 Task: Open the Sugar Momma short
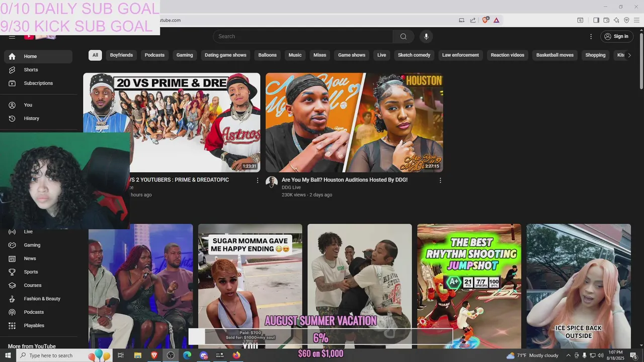(x=250, y=286)
